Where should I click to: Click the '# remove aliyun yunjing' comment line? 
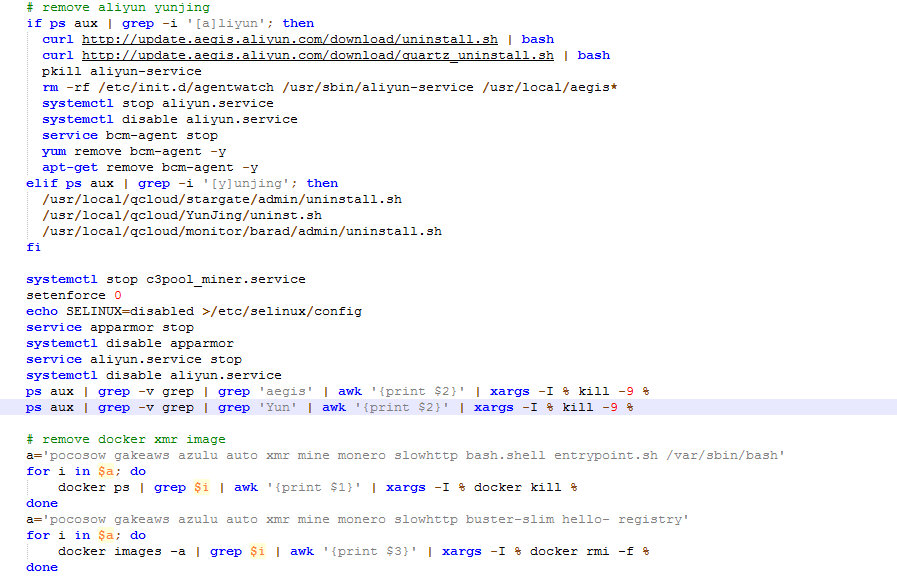tap(118, 7)
